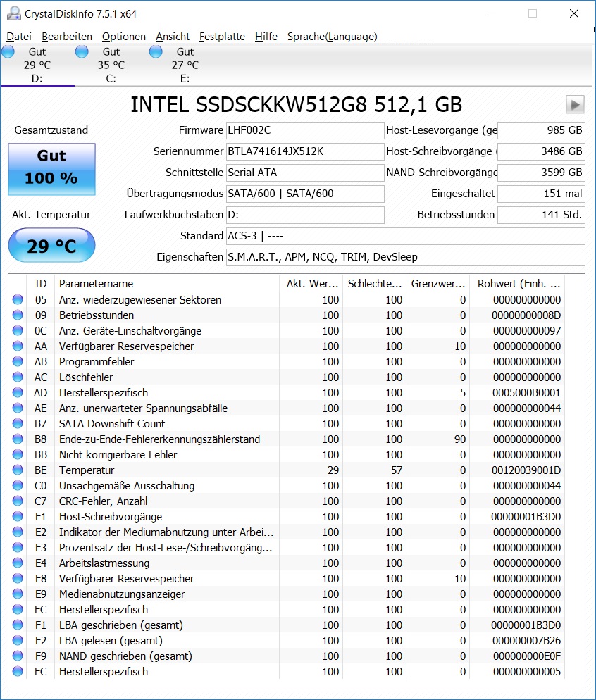This screenshot has height=700, width=596.
Task: Click the NAND-Schreibvorgänge value 3599 GB
Action: (x=541, y=173)
